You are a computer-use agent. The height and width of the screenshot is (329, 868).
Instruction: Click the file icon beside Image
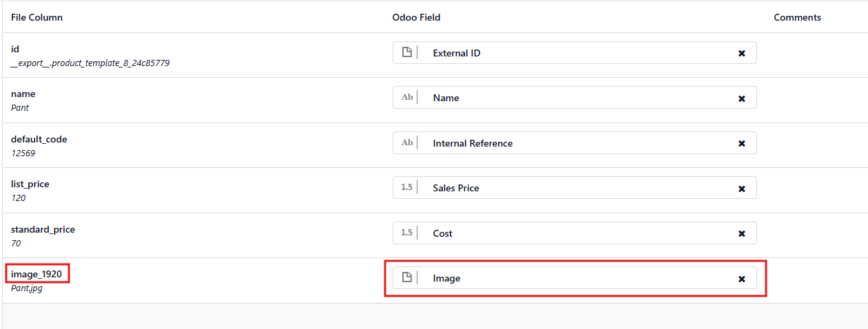coord(406,278)
